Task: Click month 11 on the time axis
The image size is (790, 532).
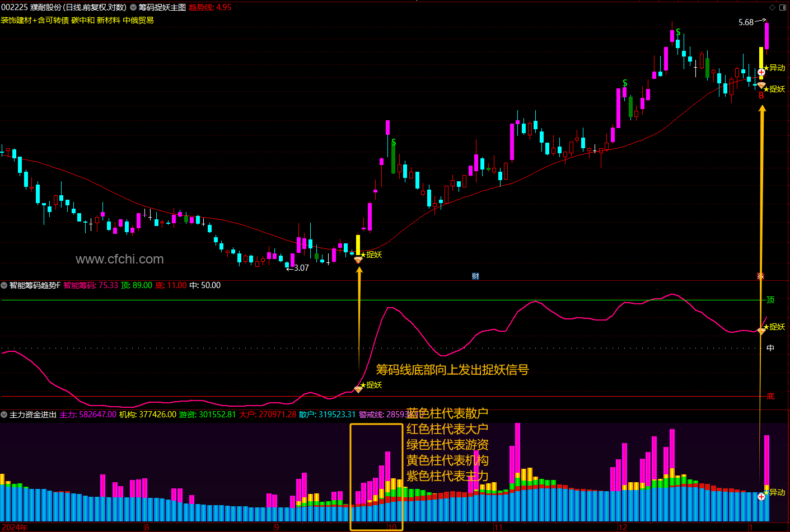Action: (x=498, y=527)
